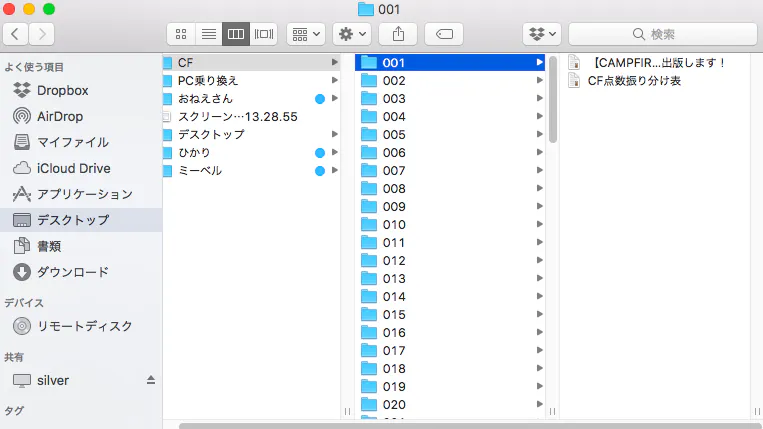Select ダウンロード in the sidebar
Viewport: 763px width, 429px height.
[x=72, y=272]
